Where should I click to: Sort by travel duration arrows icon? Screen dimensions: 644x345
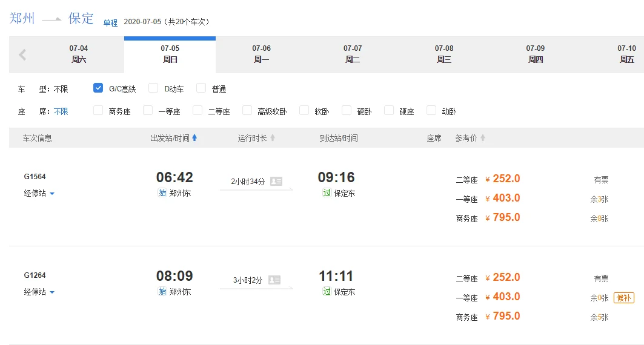coord(273,138)
